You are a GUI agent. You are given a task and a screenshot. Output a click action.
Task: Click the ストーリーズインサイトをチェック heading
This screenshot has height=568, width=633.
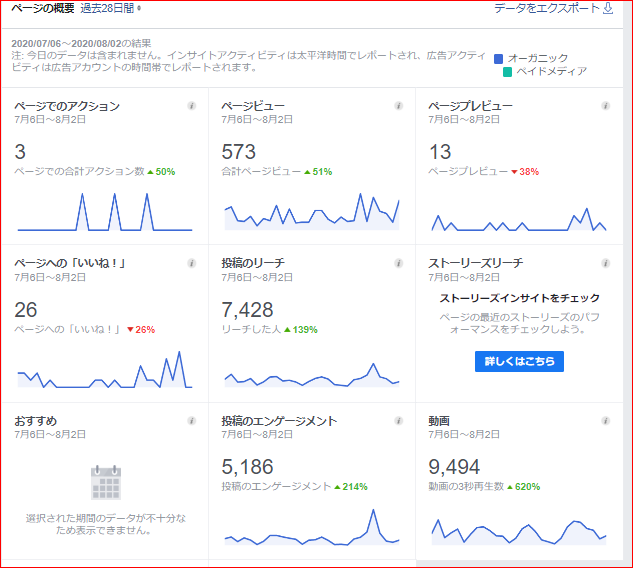pos(519,298)
